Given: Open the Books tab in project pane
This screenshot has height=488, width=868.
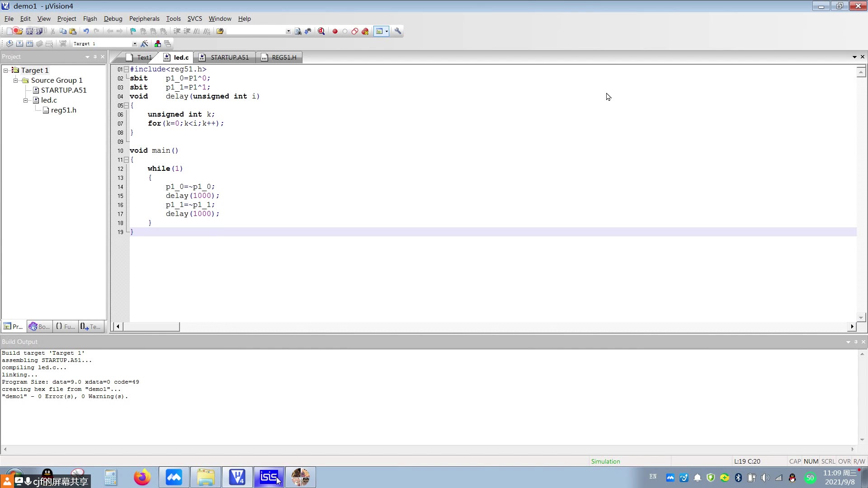Looking at the screenshot, I should (x=39, y=326).
